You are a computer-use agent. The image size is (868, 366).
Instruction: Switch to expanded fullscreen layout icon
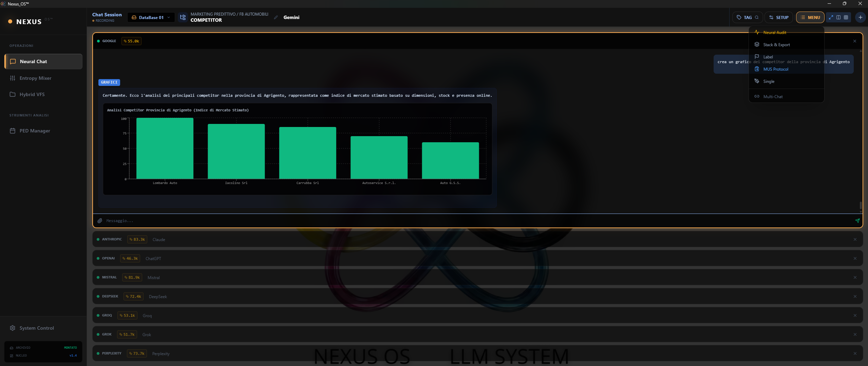pyautogui.click(x=831, y=17)
